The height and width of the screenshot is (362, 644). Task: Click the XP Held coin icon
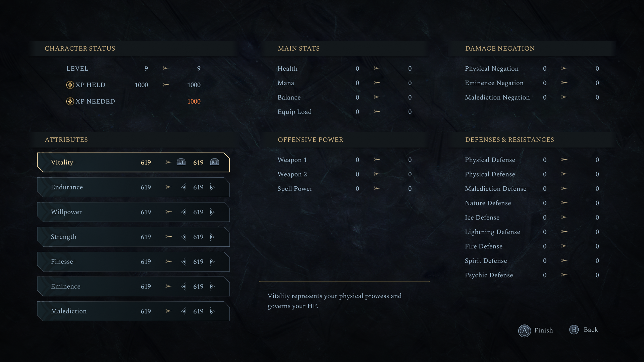(x=70, y=85)
